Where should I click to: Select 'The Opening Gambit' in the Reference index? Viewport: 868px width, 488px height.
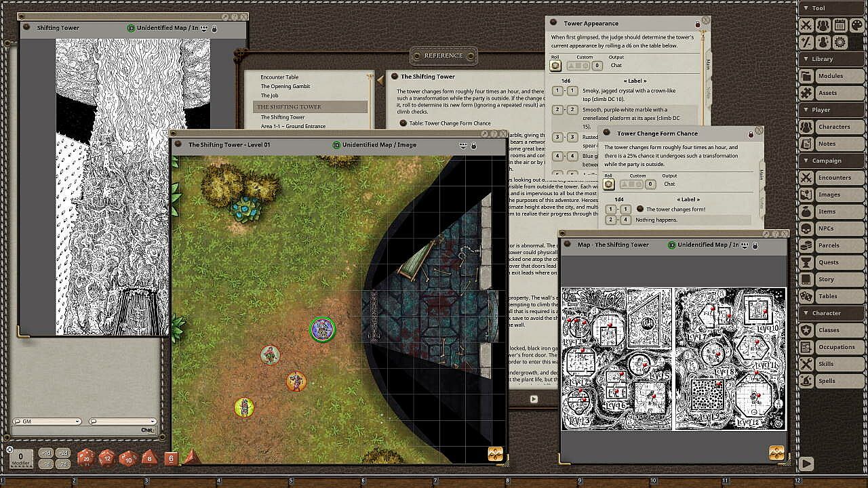[x=285, y=87]
